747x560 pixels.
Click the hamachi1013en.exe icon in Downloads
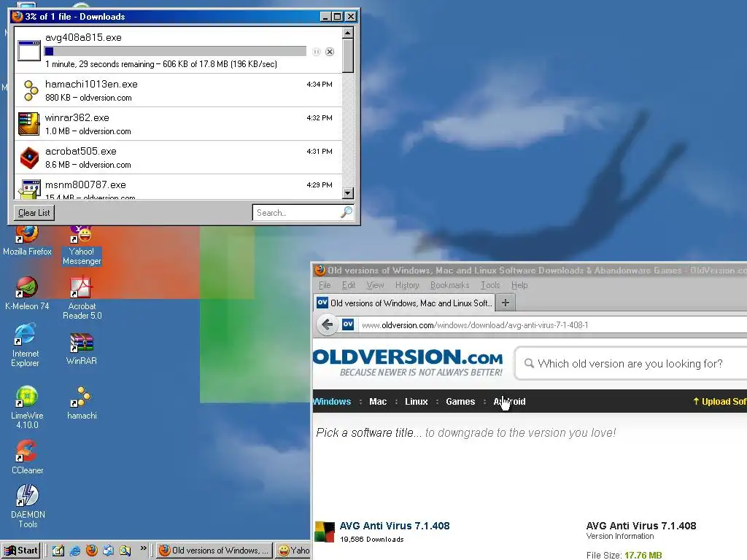tap(31, 90)
